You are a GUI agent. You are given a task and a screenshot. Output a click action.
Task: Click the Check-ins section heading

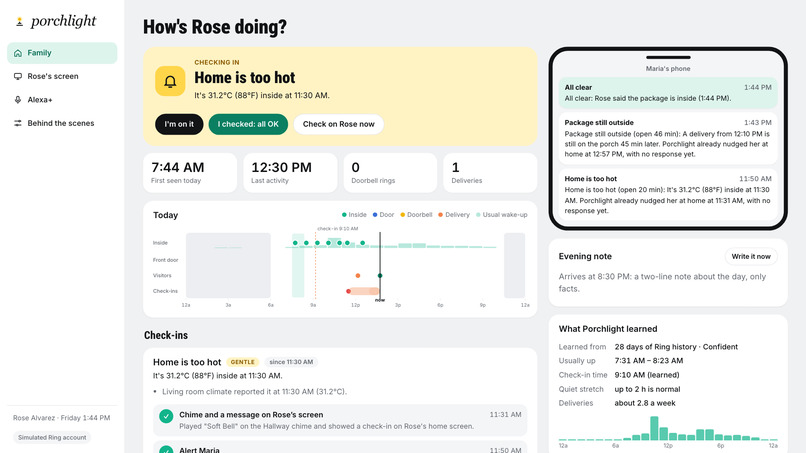[166, 335]
